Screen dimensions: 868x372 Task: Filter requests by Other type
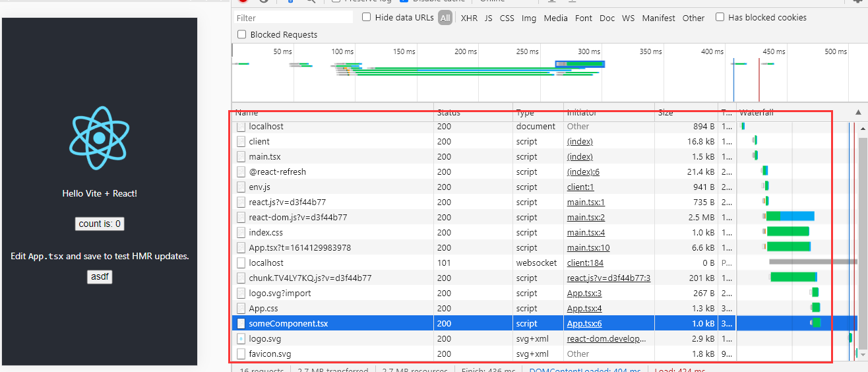click(693, 18)
